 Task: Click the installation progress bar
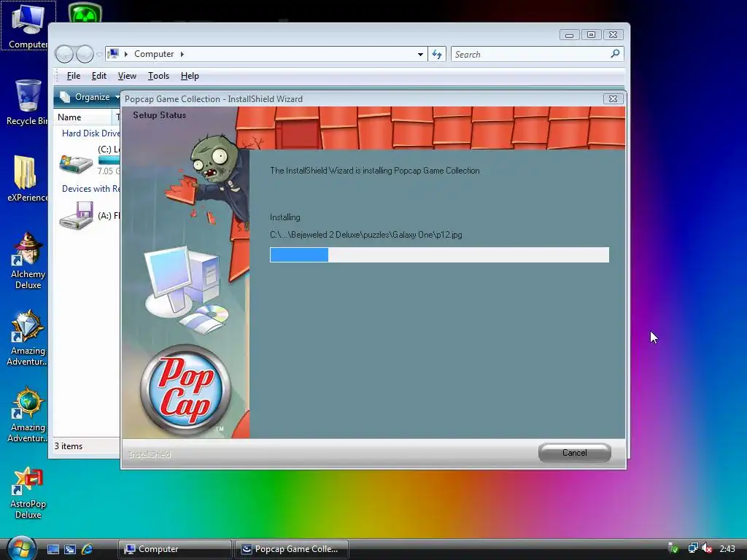(x=439, y=254)
